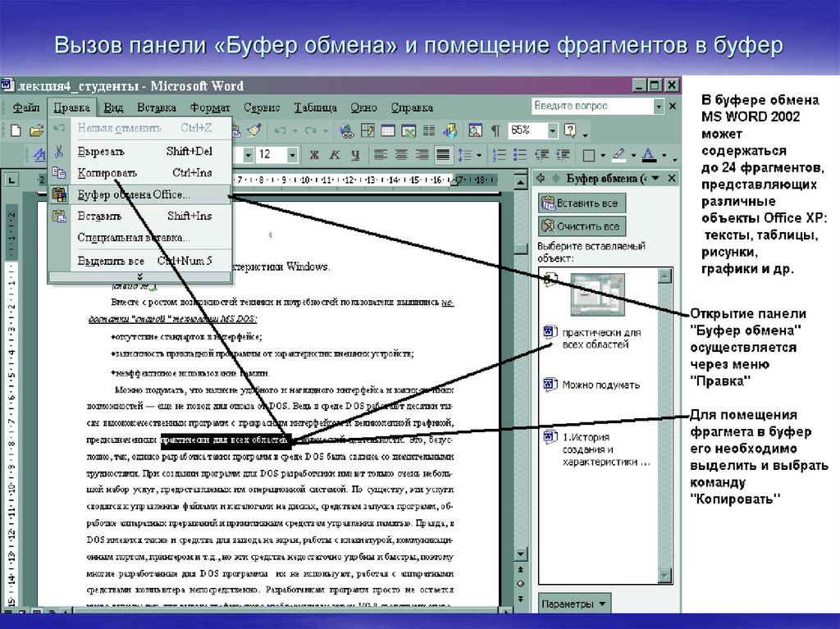
Task: Click the Increase Indent icon
Action: [x=563, y=155]
